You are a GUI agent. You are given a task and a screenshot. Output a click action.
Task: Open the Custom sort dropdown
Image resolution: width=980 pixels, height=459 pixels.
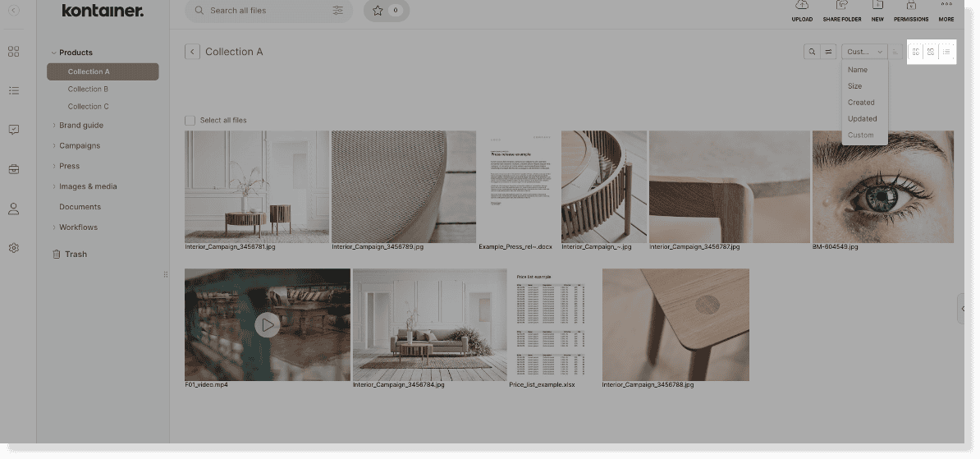click(864, 52)
